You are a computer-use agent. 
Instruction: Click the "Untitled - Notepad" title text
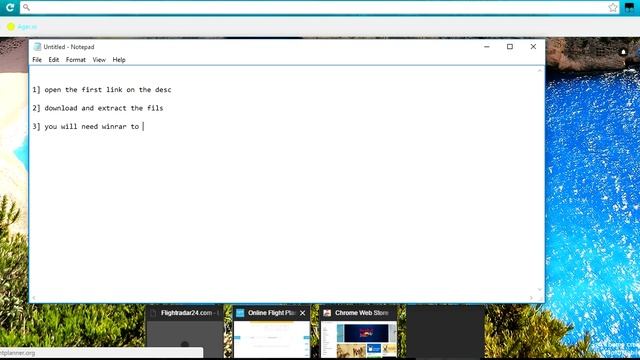coord(69,47)
